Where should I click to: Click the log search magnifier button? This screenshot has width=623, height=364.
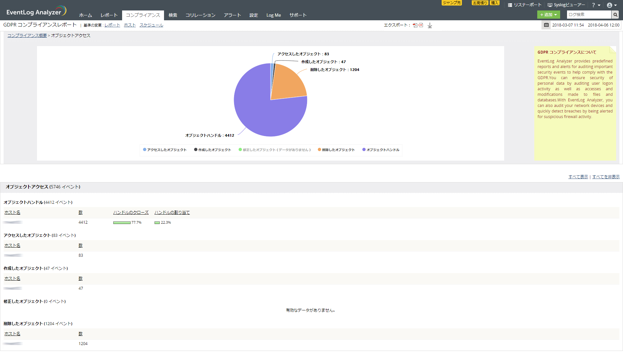(615, 15)
